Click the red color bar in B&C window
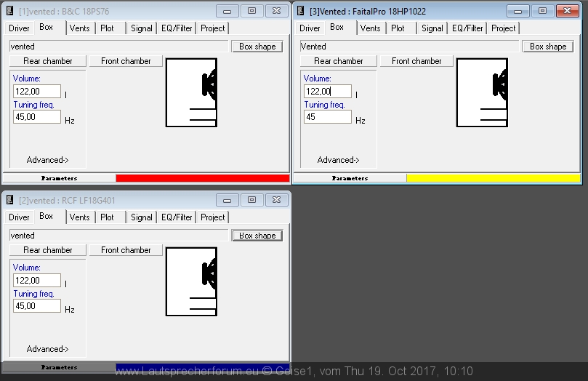The height and width of the screenshot is (381, 588). 202,178
